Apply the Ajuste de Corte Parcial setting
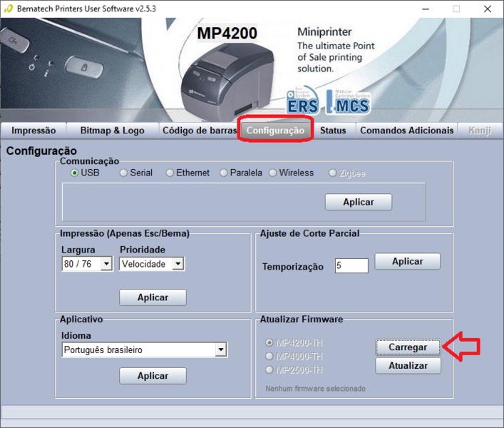Screen dimensions: 504x428 pyautogui.click(x=407, y=261)
